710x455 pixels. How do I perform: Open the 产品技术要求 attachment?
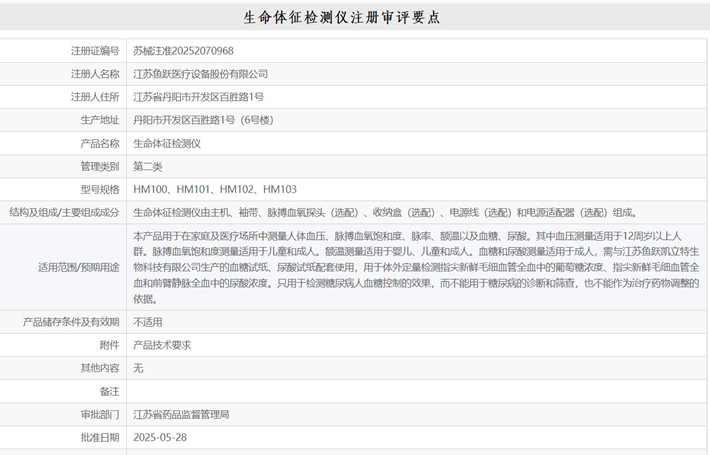tap(162, 345)
